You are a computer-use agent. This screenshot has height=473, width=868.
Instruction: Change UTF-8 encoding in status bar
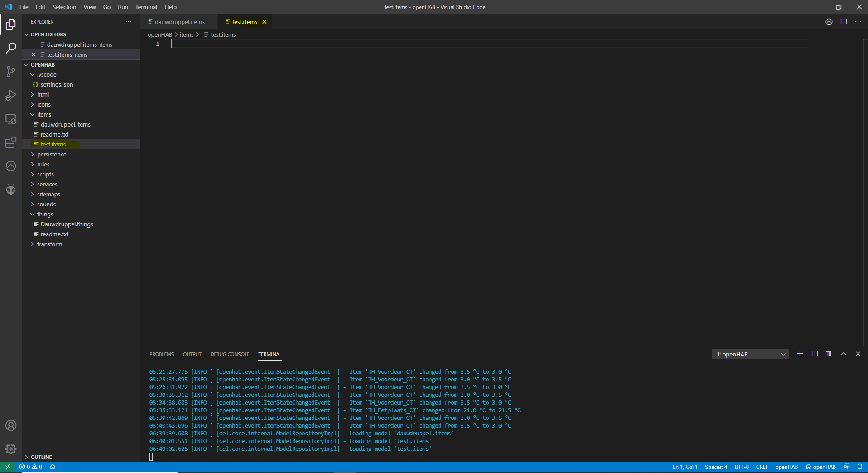(x=742, y=467)
